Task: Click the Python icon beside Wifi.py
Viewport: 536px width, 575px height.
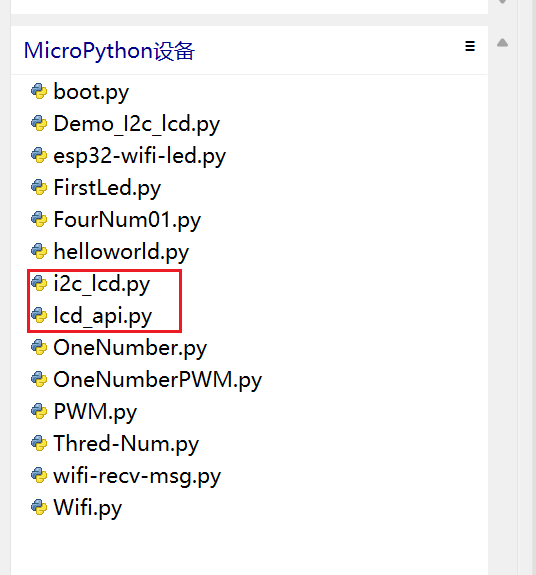Action: coord(39,508)
